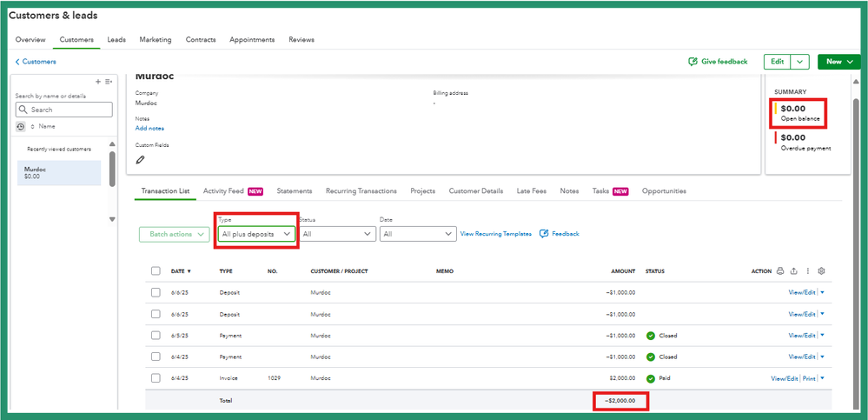This screenshot has height=420, width=868.
Task: Open the Appointments tab
Action: coord(252,40)
